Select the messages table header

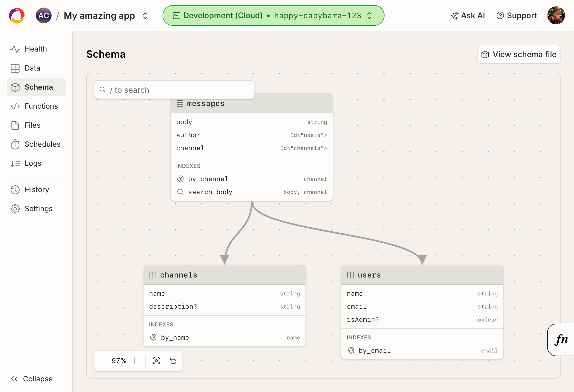pyautogui.click(x=252, y=104)
